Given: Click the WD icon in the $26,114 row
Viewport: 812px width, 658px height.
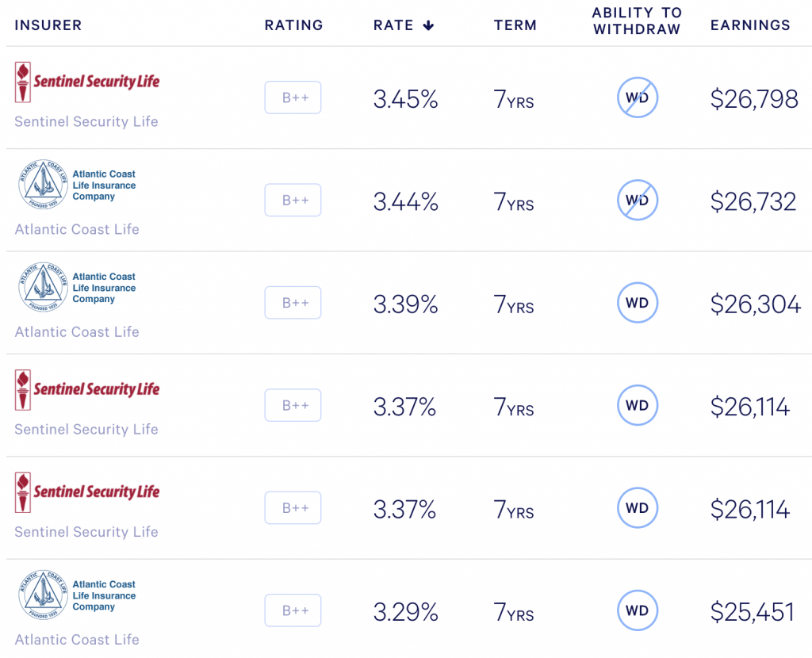Looking at the screenshot, I should click(637, 405).
